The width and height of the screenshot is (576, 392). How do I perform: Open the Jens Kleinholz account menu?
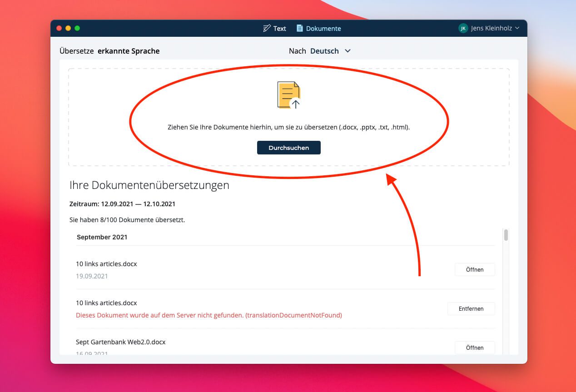489,28
